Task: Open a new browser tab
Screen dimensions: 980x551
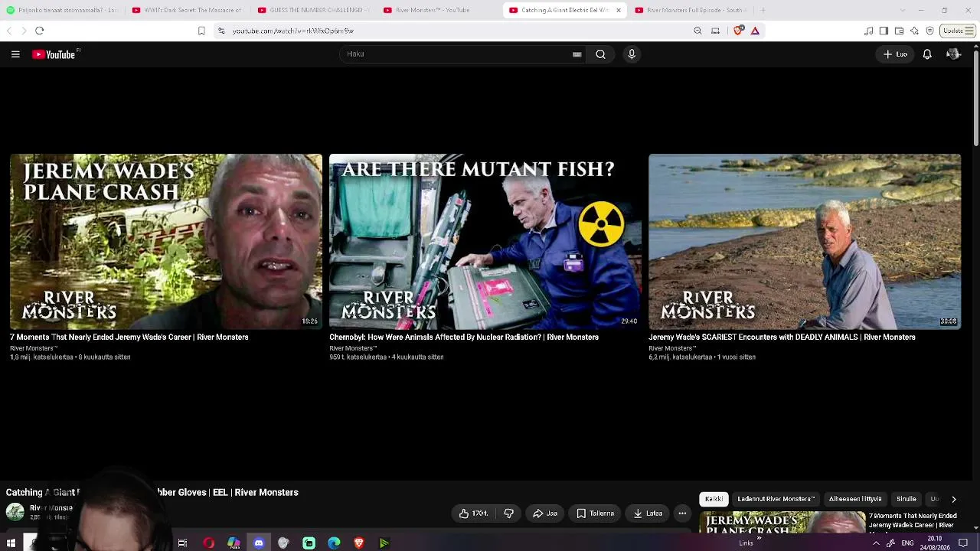Action: point(763,10)
